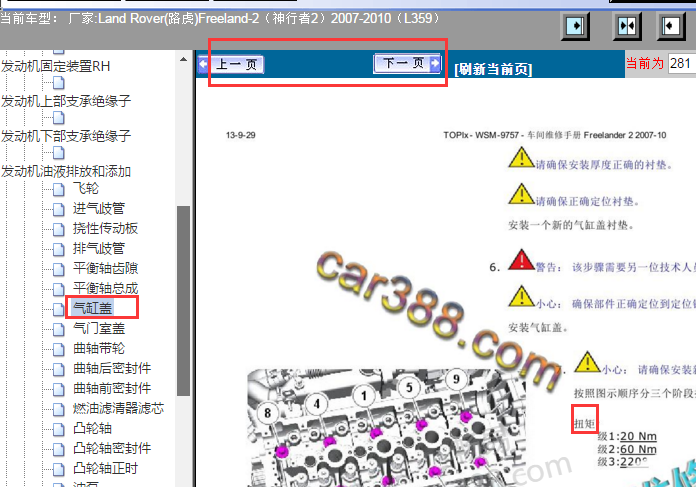Click the document icon beside 排气歧管
This screenshot has width=696, height=487.
(x=59, y=249)
